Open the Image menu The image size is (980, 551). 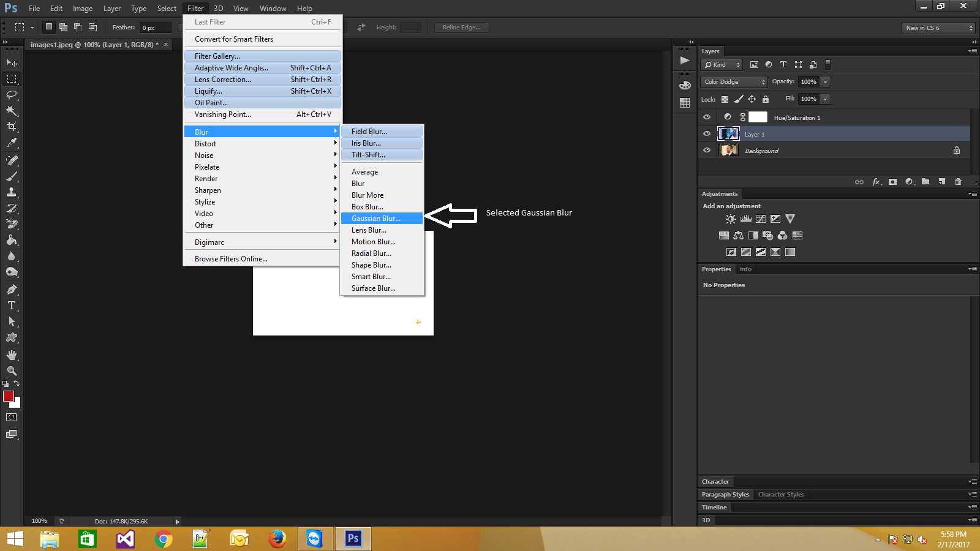(x=83, y=9)
